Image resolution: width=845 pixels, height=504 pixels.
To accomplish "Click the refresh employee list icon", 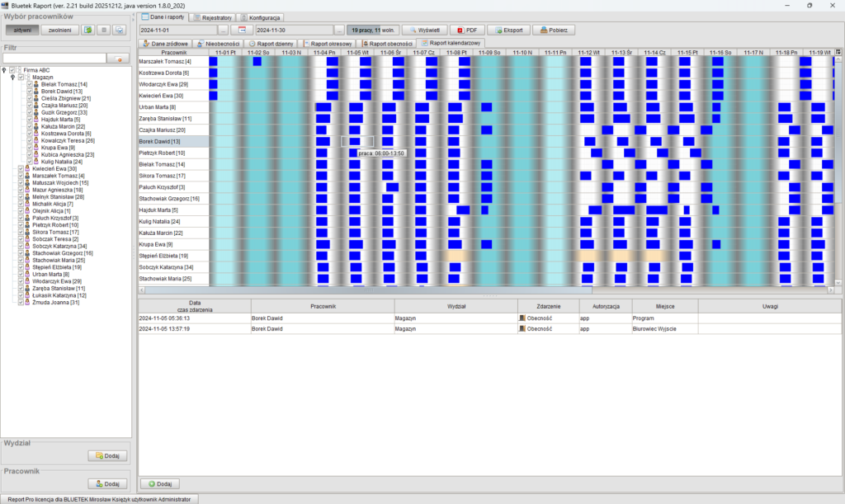I will pos(88,31).
